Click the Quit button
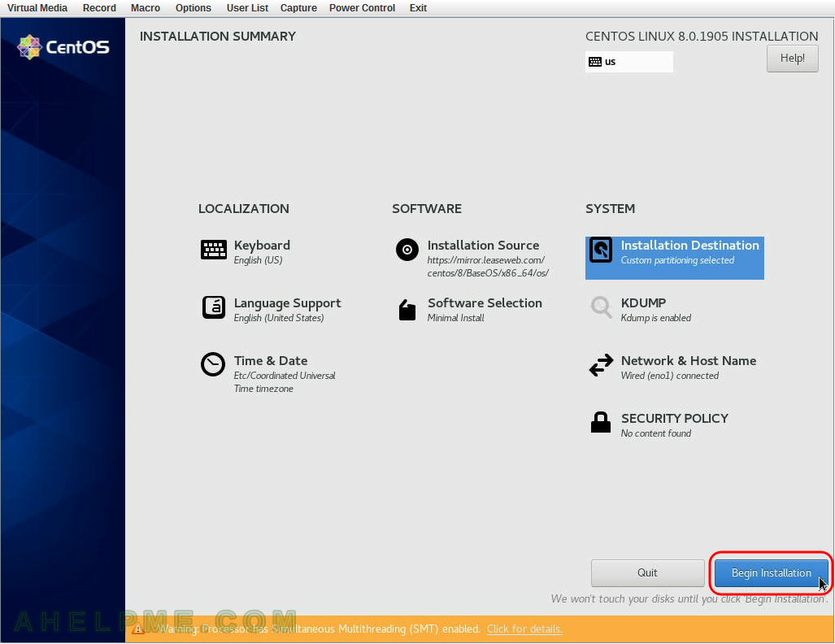Image resolution: width=835 pixels, height=644 pixels. click(647, 572)
